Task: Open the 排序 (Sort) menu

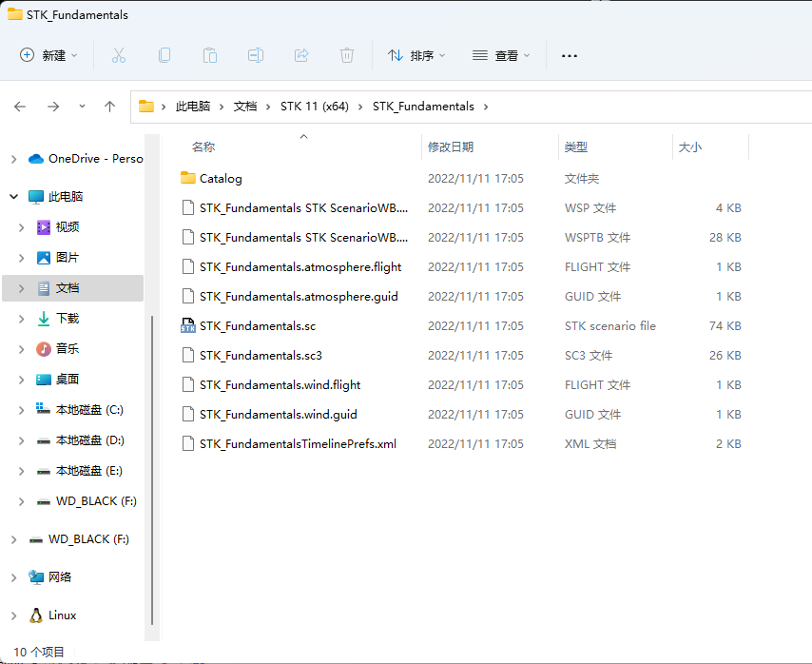Action: click(416, 55)
